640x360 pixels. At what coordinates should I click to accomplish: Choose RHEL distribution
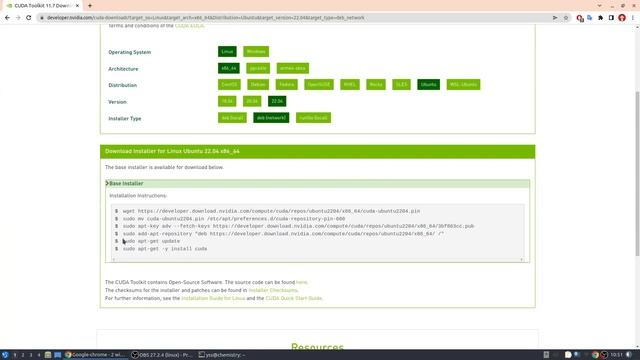350,84
